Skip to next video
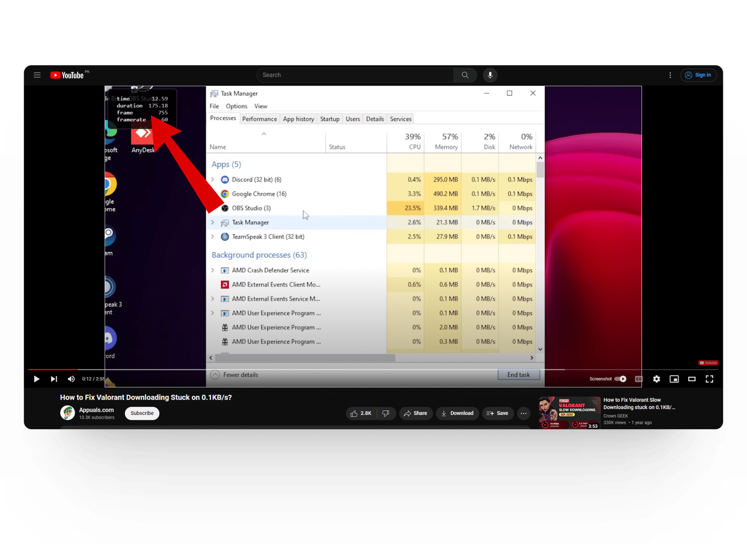This screenshot has width=747, height=560. pyautogui.click(x=54, y=379)
